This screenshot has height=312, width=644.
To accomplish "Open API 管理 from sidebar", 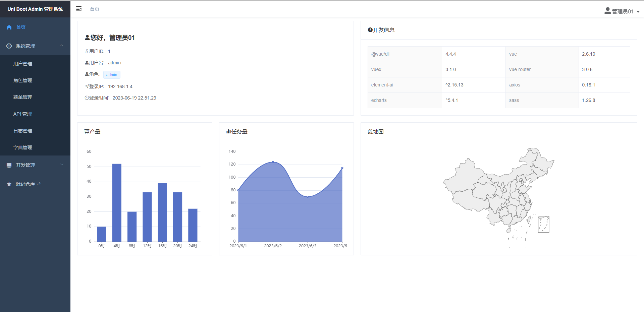I will 22,114.
